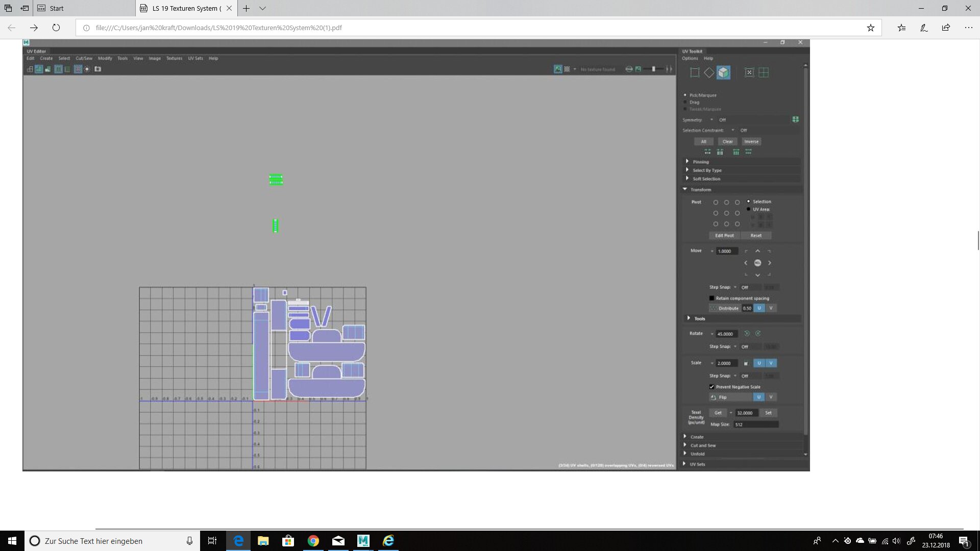Click the Edit Pivot button

click(x=724, y=236)
